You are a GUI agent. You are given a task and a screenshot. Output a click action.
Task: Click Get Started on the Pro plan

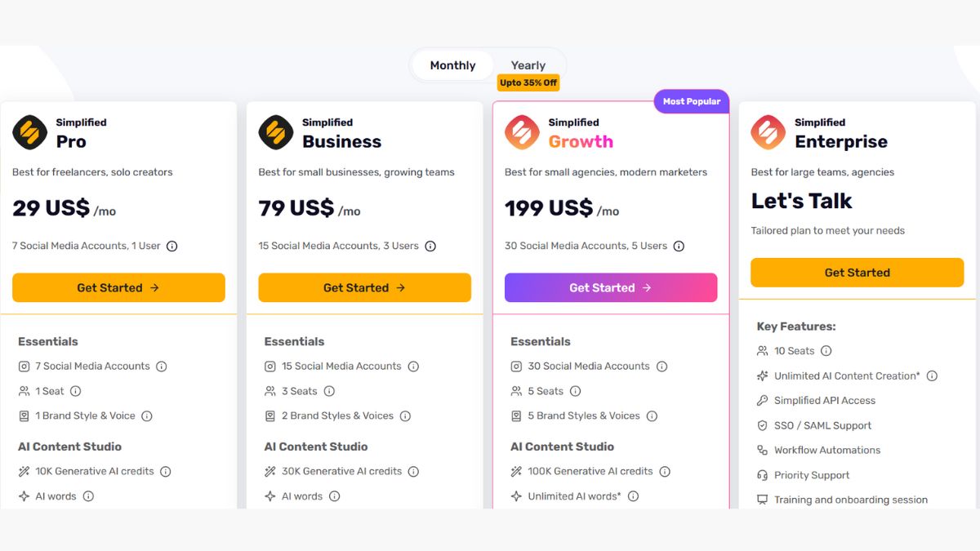pyautogui.click(x=118, y=287)
